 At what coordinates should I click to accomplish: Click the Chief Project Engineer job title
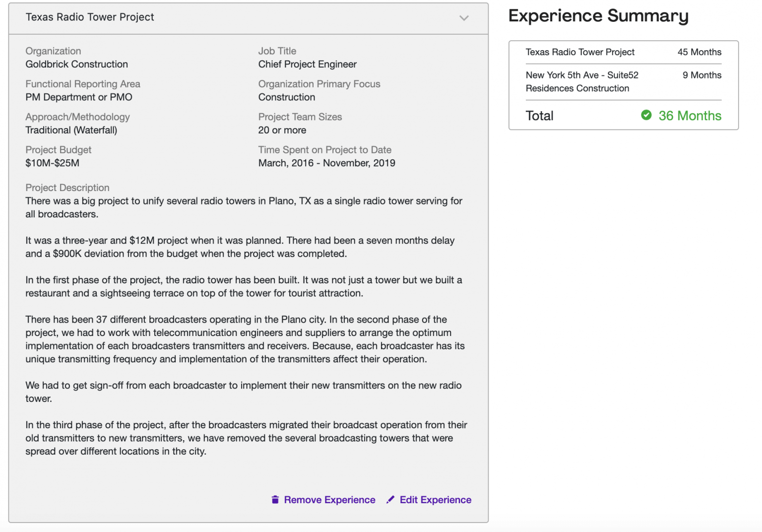point(307,64)
